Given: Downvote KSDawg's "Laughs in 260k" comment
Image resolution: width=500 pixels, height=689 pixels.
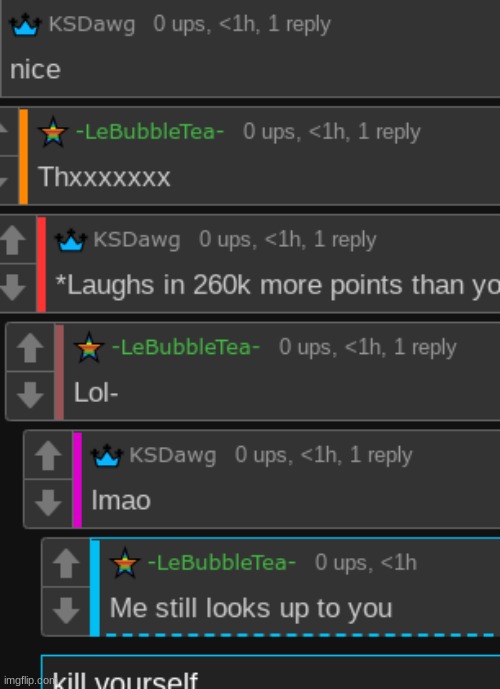Looking at the screenshot, I should 12,287.
